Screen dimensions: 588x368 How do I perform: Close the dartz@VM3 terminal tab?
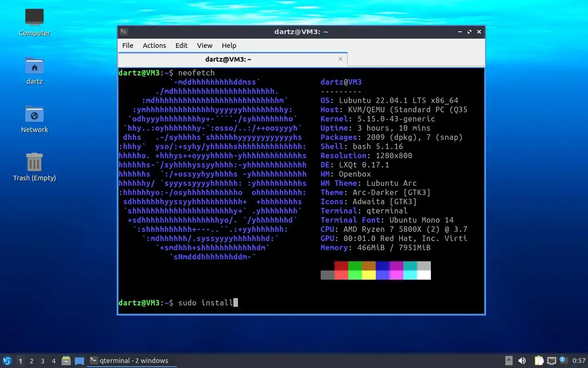340,59
